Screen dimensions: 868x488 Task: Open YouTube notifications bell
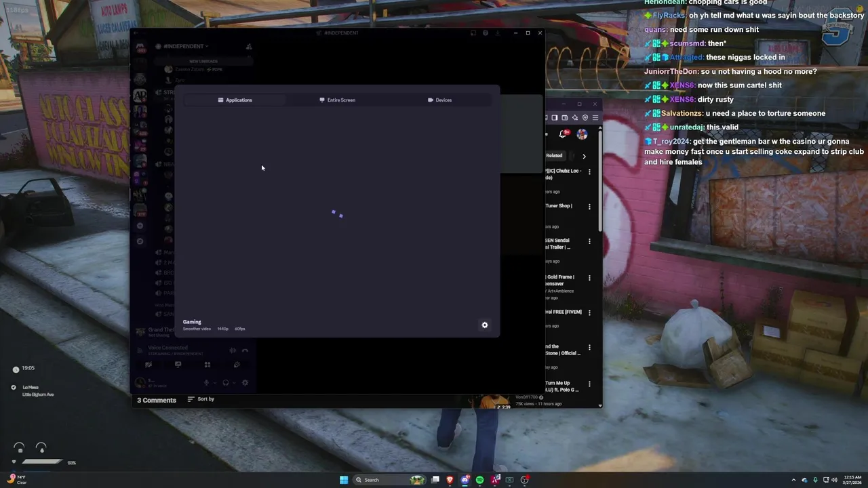pyautogui.click(x=564, y=134)
